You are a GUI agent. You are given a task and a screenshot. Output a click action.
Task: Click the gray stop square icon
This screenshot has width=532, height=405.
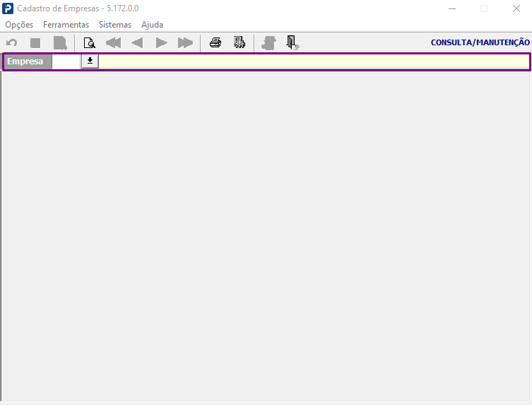35,43
